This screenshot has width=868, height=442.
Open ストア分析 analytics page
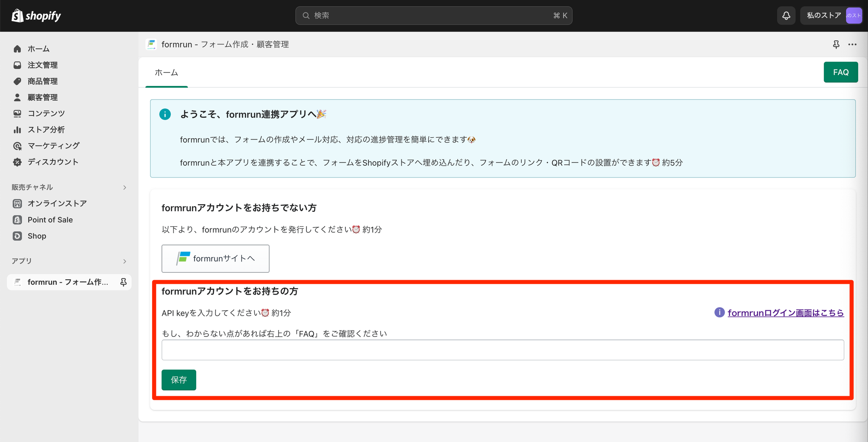click(x=46, y=130)
